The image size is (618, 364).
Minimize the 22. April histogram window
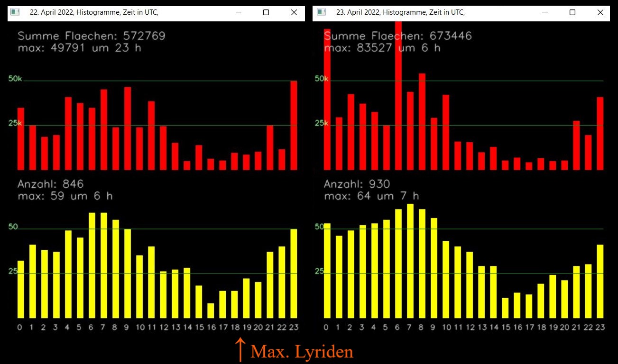pyautogui.click(x=239, y=12)
